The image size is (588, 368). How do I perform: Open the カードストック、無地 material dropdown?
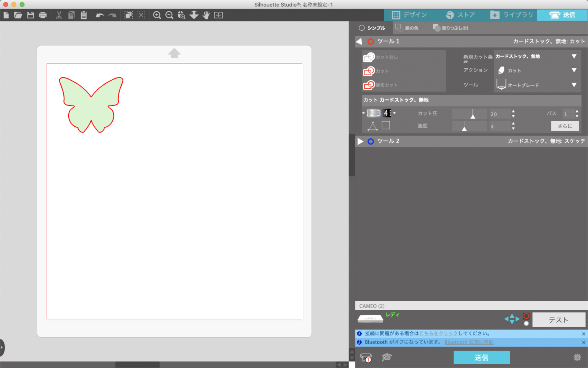click(x=537, y=56)
